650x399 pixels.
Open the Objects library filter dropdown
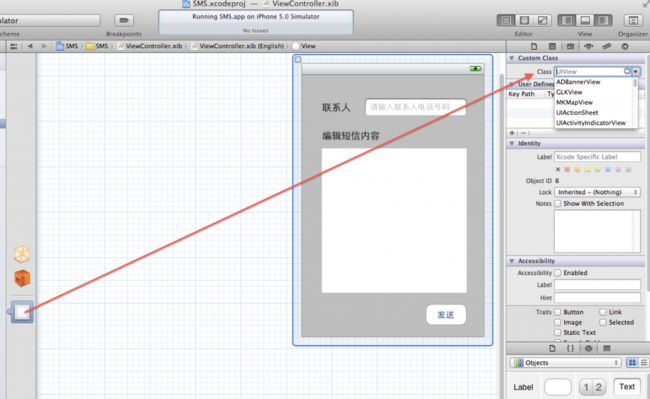[x=565, y=363]
